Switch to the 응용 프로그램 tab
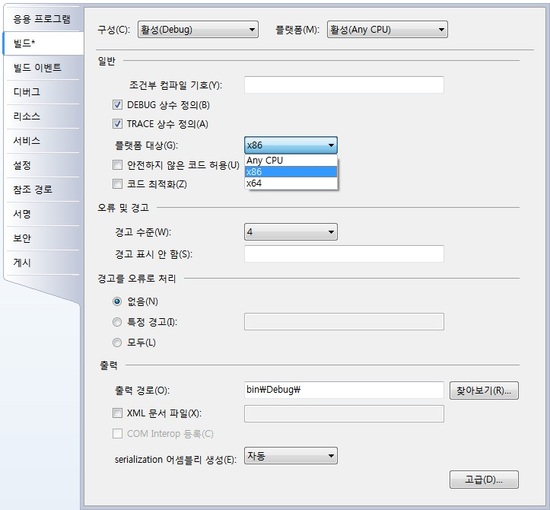Viewport: 550px width, 510px height. tap(42, 19)
